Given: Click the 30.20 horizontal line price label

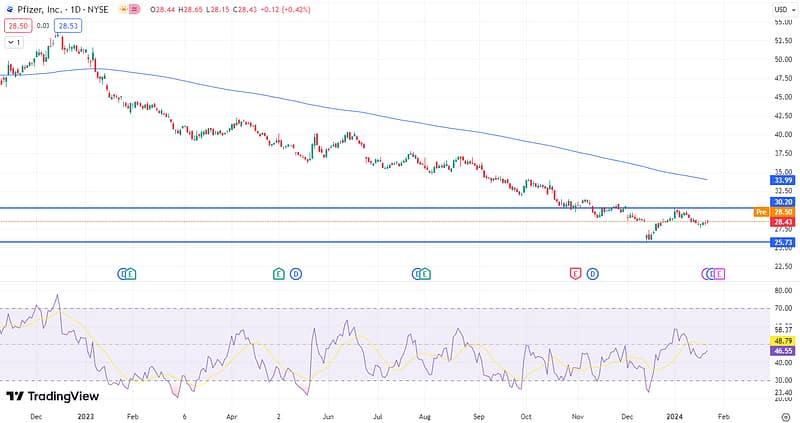Looking at the screenshot, I should tap(783, 201).
